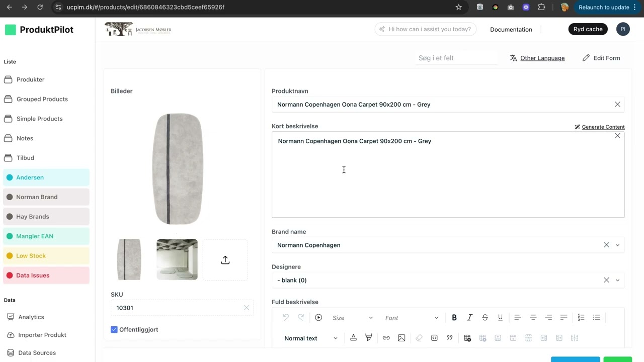
Task: Bookmark this page with the star icon
Action: tap(458, 7)
